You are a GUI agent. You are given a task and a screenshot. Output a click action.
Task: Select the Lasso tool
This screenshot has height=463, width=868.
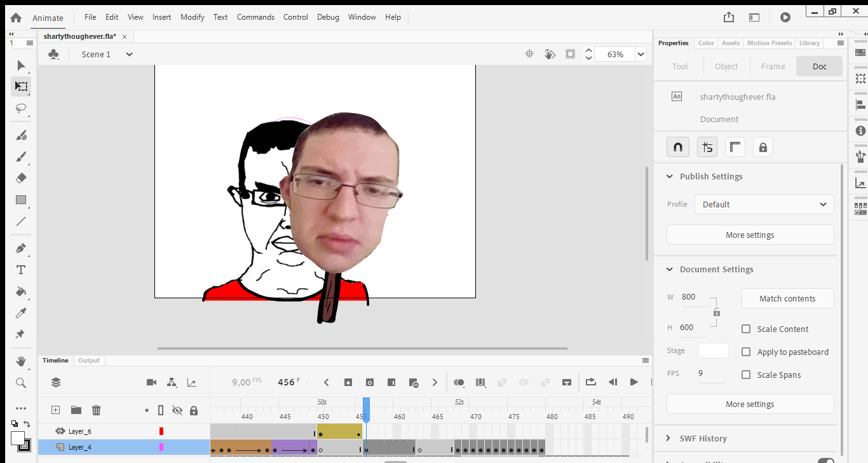(x=21, y=108)
